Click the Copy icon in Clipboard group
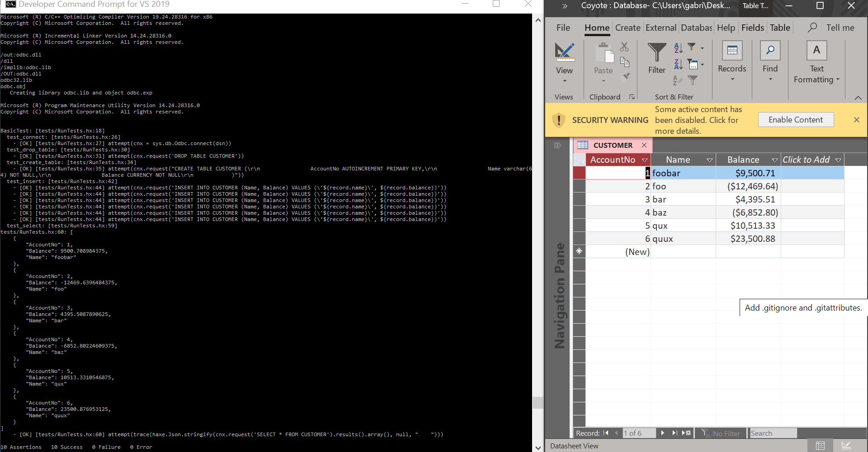The height and width of the screenshot is (452, 868). pyautogui.click(x=625, y=62)
